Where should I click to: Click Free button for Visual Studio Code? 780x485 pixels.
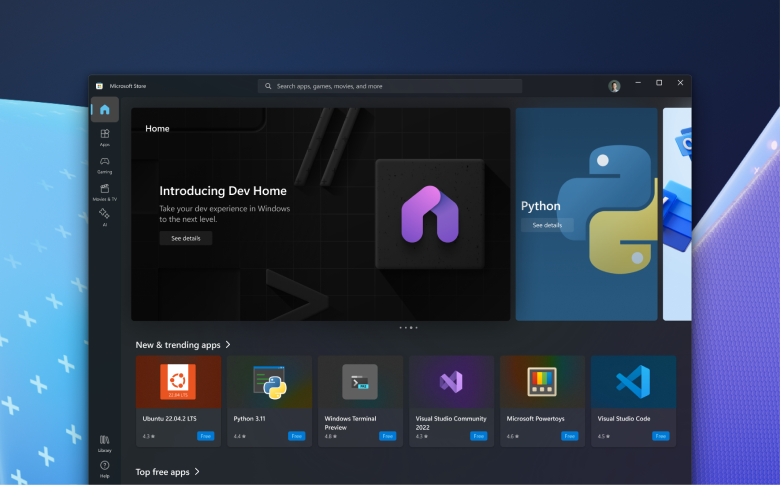(661, 436)
